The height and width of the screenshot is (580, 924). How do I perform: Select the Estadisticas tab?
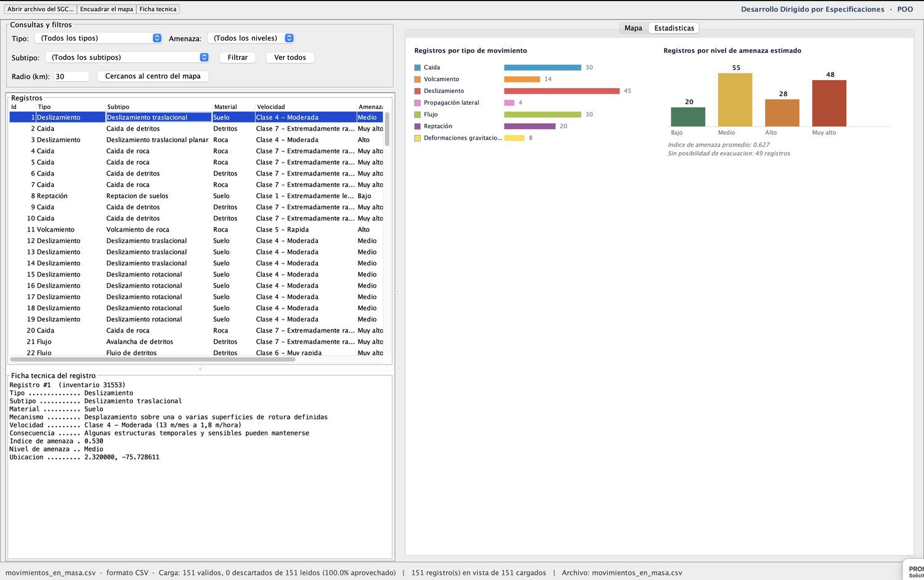coord(674,28)
